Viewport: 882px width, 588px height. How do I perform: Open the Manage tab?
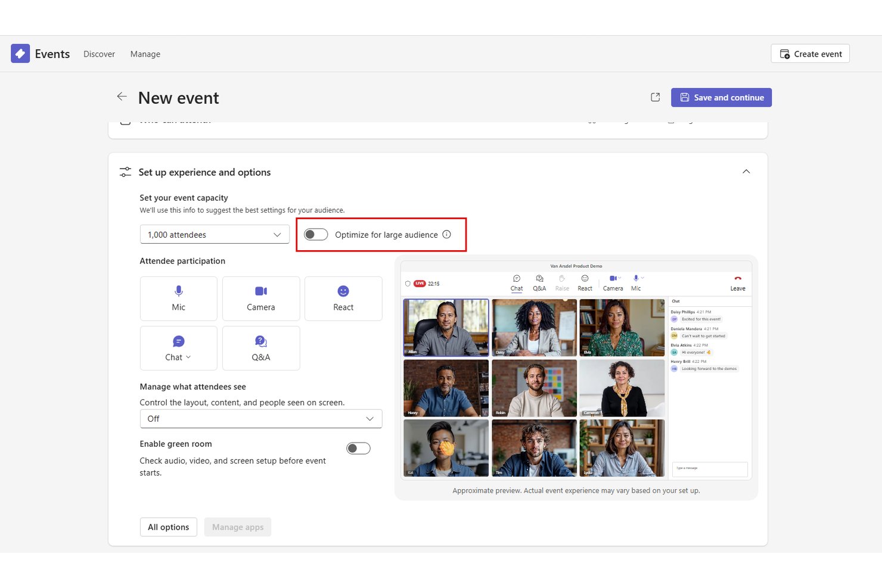(x=145, y=54)
